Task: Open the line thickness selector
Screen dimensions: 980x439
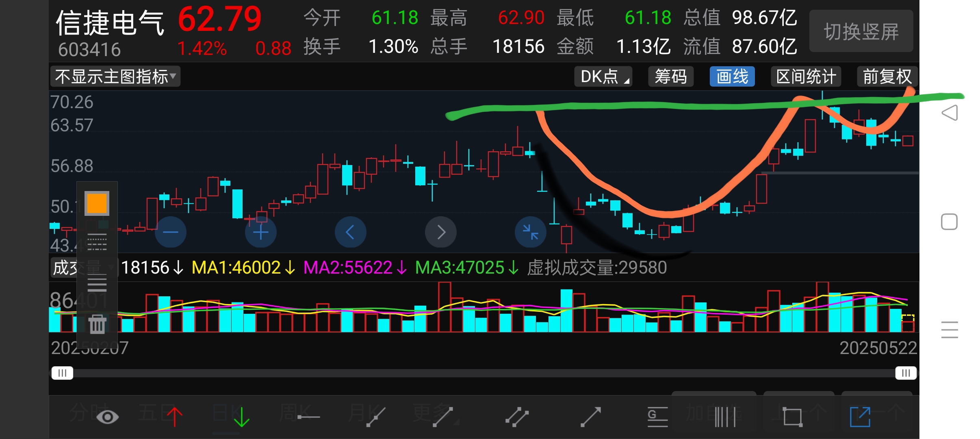Action: 97,283
